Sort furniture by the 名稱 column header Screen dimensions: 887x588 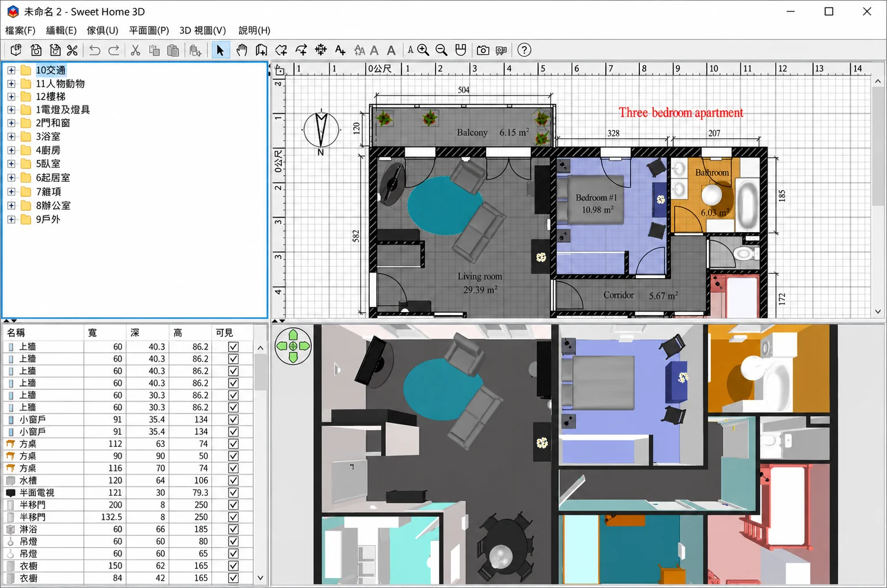pyautogui.click(x=43, y=332)
